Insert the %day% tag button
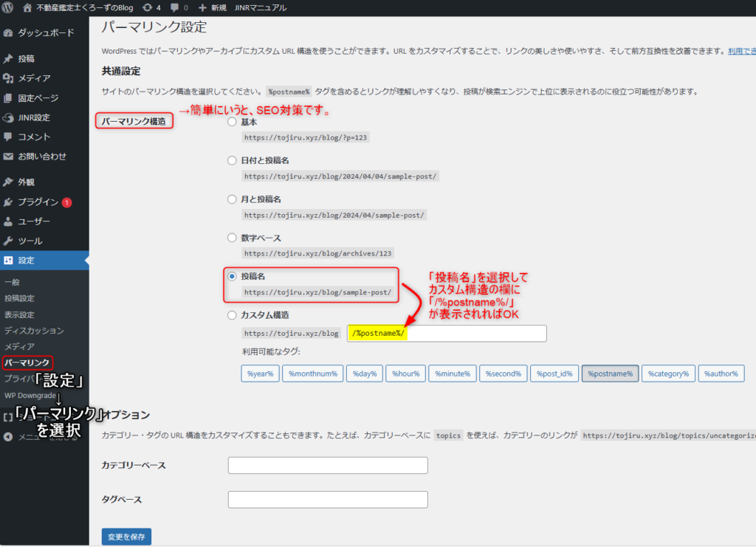The height and width of the screenshot is (547, 756). point(365,374)
